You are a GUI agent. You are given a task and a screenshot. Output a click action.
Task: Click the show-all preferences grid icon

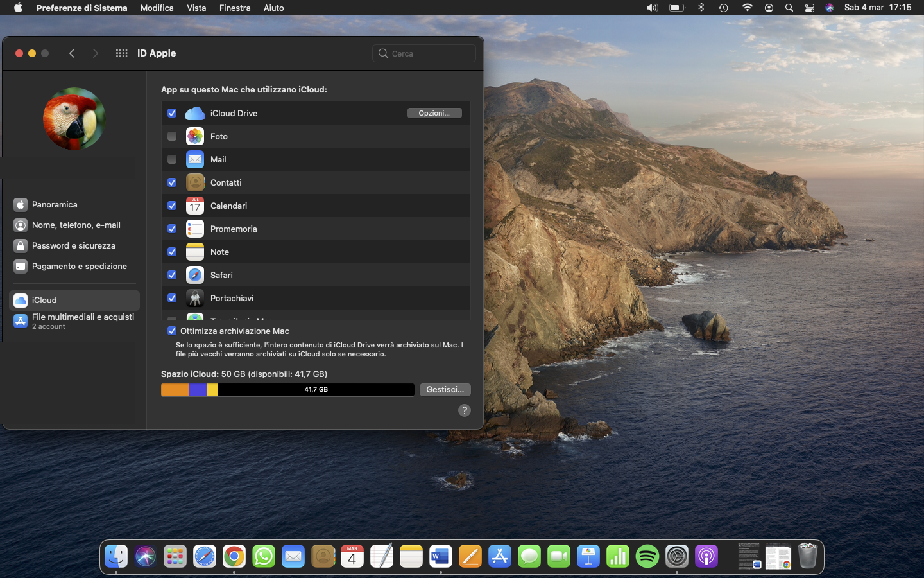pyautogui.click(x=121, y=53)
